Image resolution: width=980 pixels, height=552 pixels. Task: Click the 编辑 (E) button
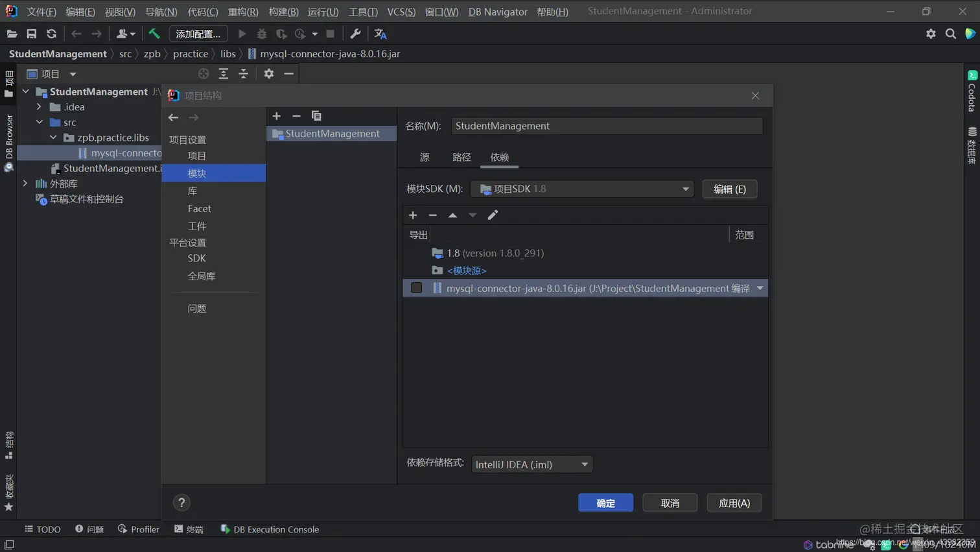[730, 189]
